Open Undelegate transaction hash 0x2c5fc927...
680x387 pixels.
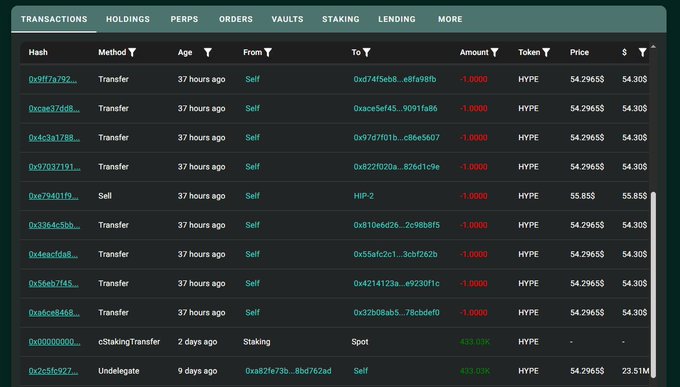[x=53, y=371]
